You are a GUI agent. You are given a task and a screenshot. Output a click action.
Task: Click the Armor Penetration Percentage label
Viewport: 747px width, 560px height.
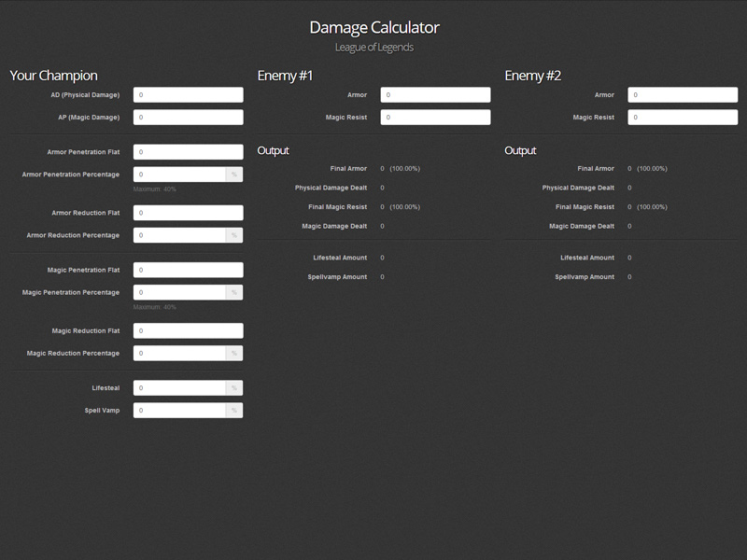point(71,175)
